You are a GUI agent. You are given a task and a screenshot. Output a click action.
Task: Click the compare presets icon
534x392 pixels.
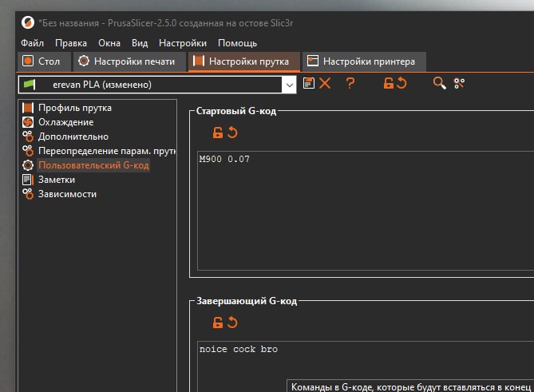[x=459, y=84]
